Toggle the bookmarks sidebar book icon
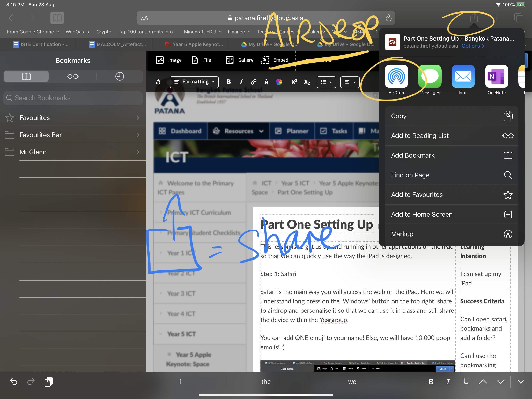This screenshot has width=532, height=399. [57, 18]
